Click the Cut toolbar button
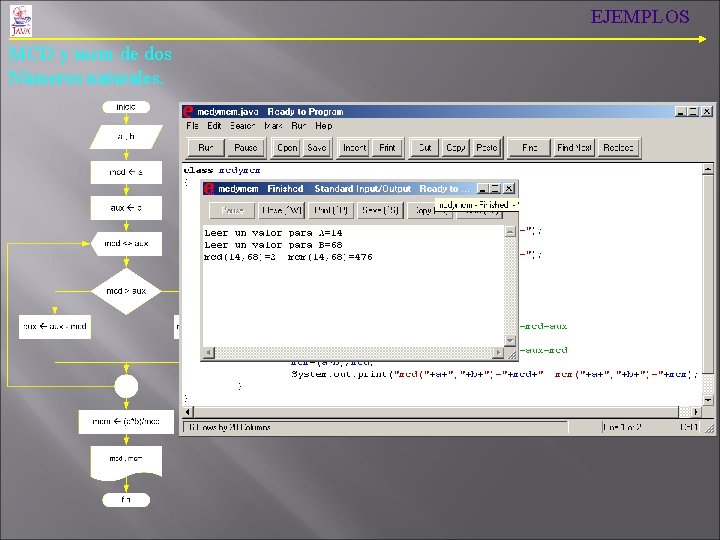The width and height of the screenshot is (720, 540). [425, 148]
